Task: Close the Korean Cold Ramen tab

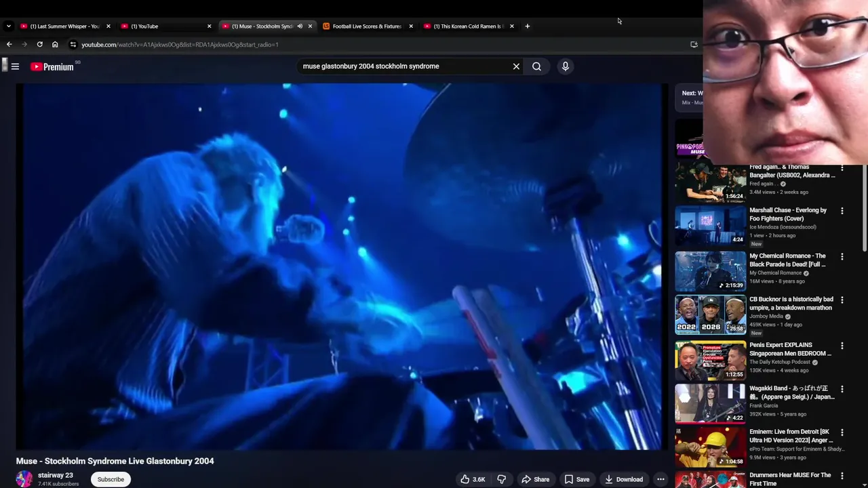Action: pos(511,26)
